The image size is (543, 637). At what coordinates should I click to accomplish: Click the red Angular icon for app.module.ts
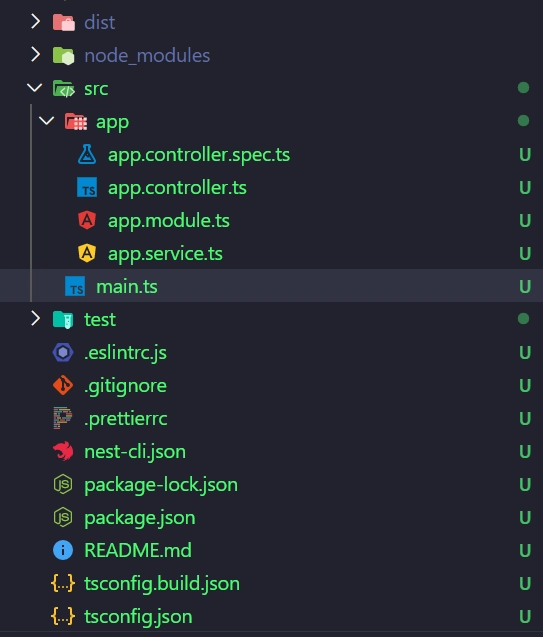pyautogui.click(x=87, y=220)
